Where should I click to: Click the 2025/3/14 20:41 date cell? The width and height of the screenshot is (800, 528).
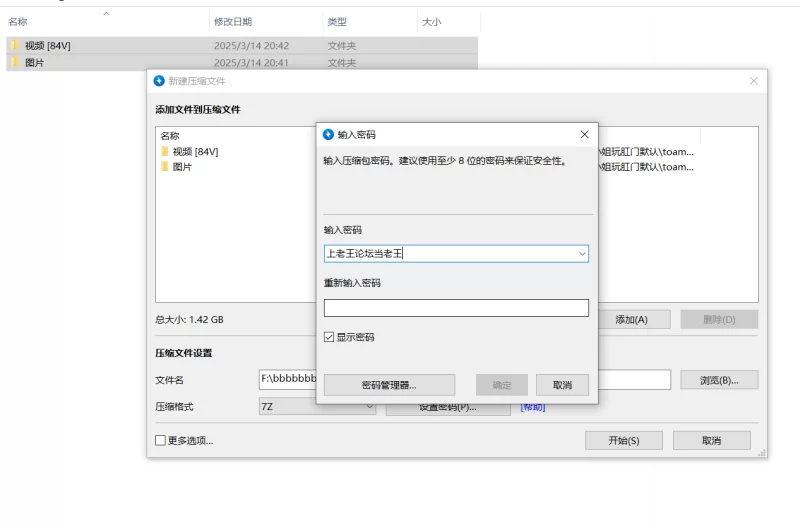pos(252,63)
